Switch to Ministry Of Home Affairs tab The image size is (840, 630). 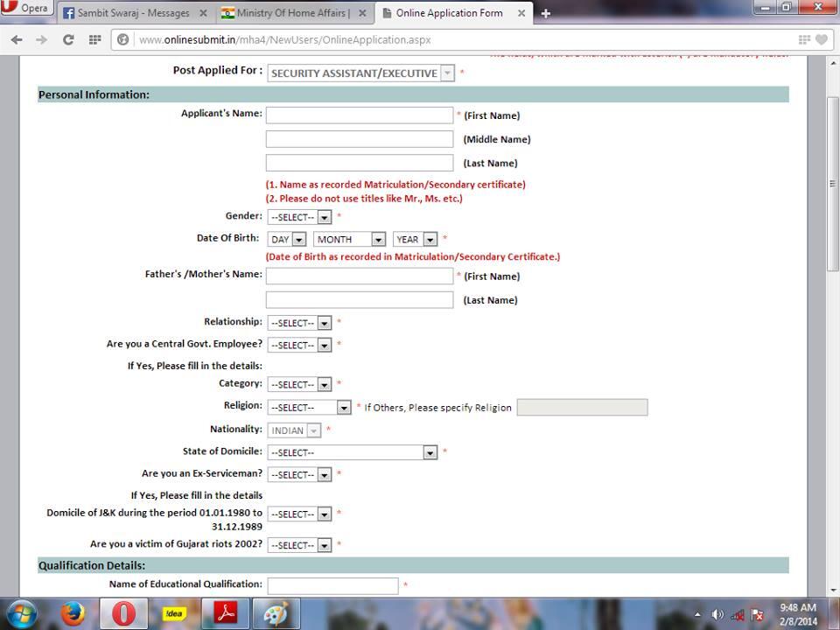click(x=294, y=13)
